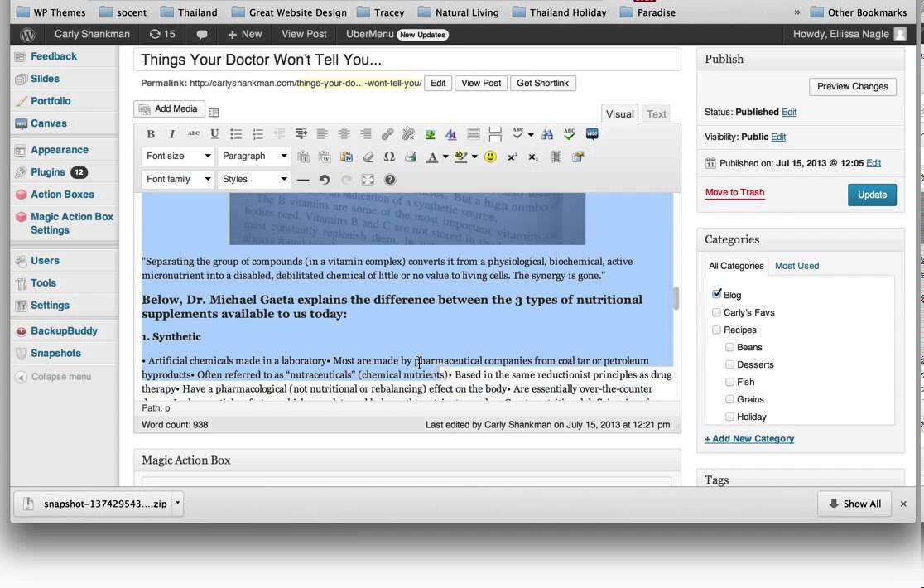Open the Paragraph format dropdown
Viewport: 924px width, 588px height.
(x=254, y=157)
